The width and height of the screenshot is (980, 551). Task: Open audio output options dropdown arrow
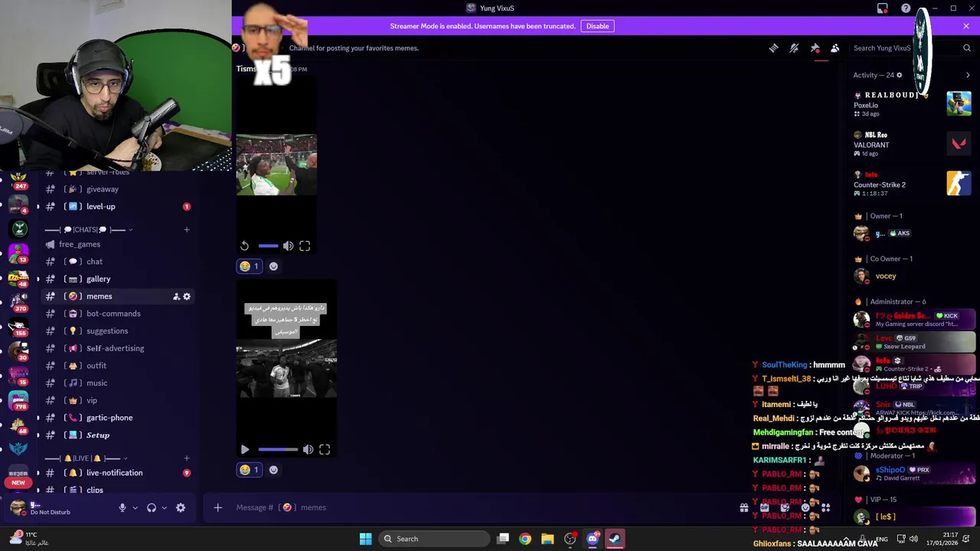(x=164, y=507)
